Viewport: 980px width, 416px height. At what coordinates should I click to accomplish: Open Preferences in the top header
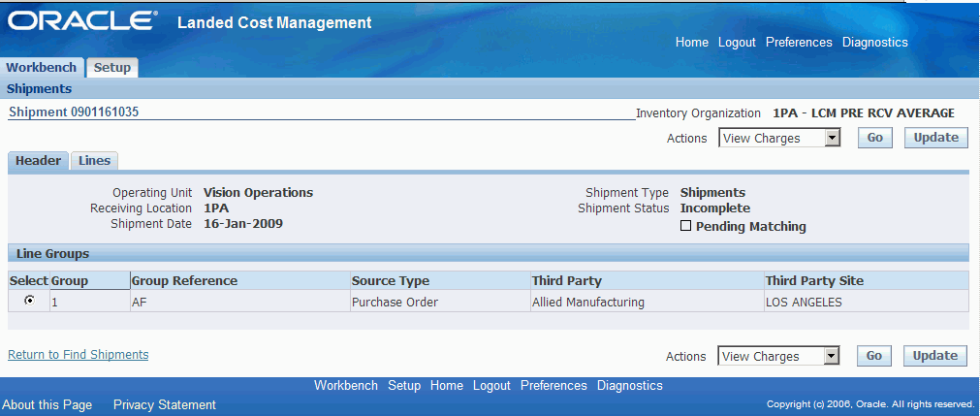click(x=799, y=43)
